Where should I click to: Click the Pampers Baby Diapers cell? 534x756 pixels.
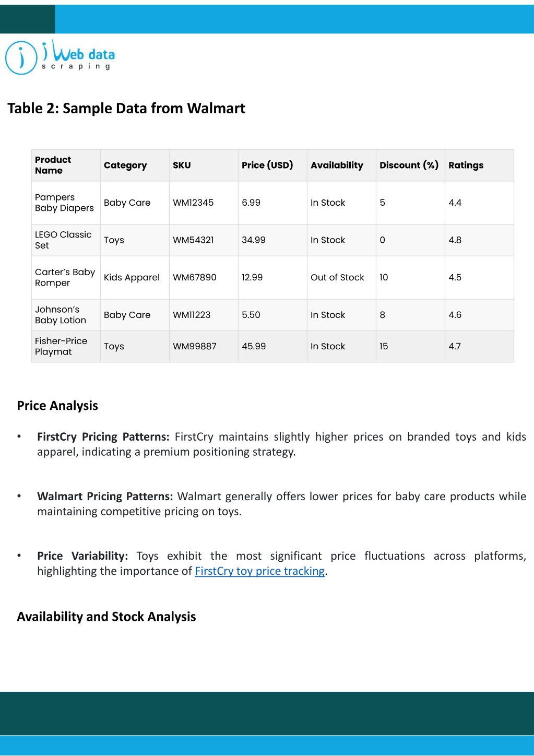pyautogui.click(x=64, y=203)
